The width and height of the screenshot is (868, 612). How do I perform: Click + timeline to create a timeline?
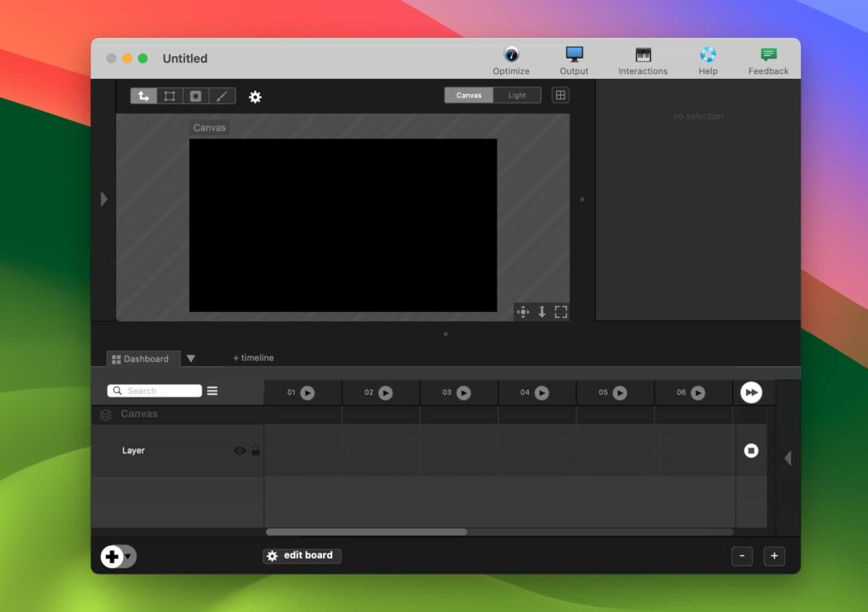[252, 358]
